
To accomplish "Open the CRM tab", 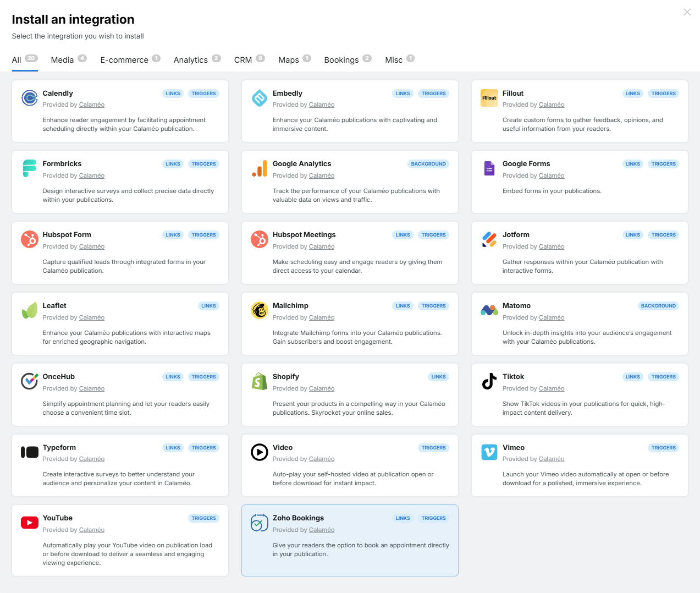I will tap(249, 59).
